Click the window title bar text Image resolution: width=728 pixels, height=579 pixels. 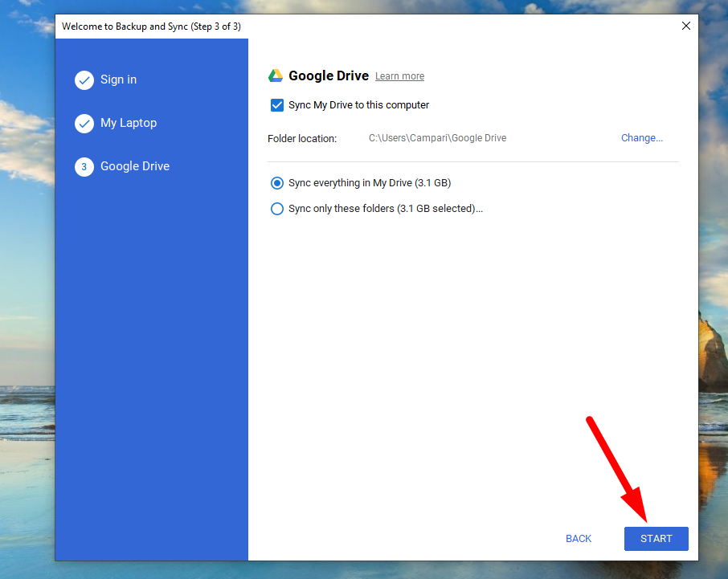click(151, 27)
